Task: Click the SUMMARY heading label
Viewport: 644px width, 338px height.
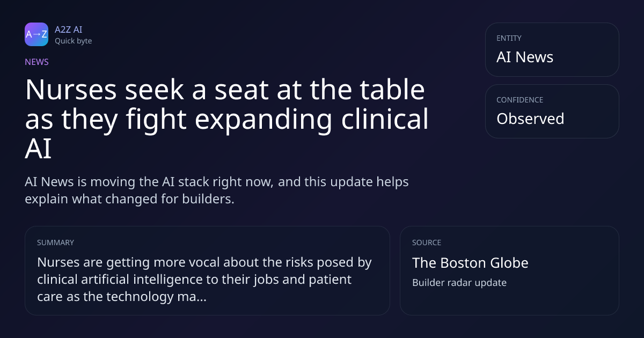Action: (55, 243)
